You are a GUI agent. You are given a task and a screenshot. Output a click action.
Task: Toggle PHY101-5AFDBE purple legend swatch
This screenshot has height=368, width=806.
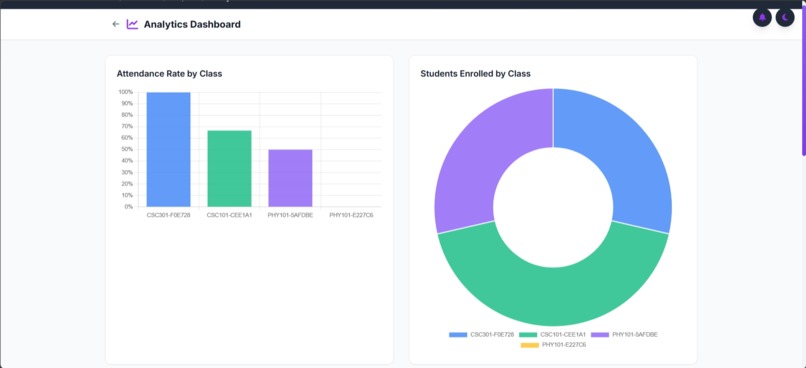pyautogui.click(x=599, y=335)
